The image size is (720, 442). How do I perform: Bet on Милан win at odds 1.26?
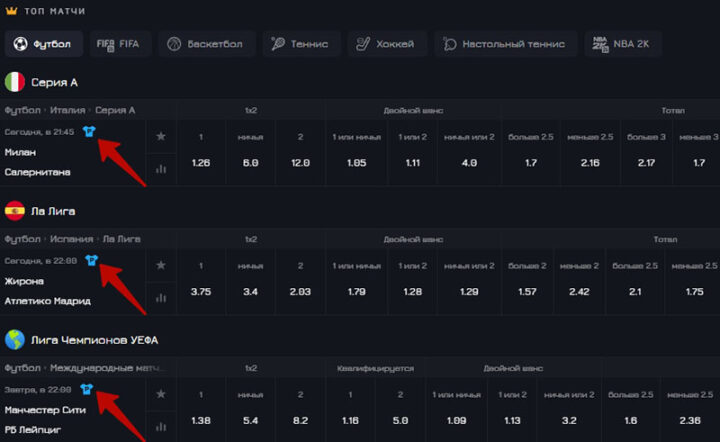(201, 162)
